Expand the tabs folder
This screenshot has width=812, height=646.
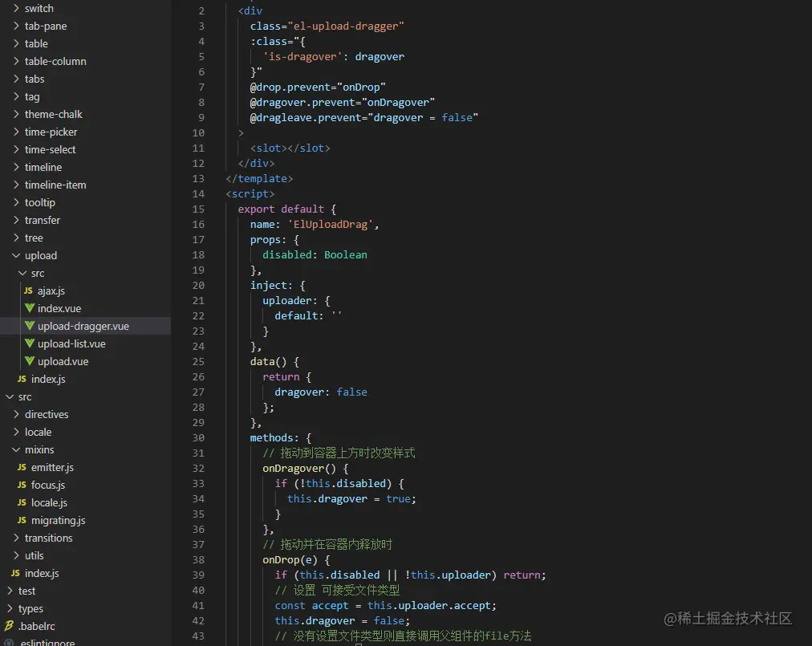click(x=16, y=79)
